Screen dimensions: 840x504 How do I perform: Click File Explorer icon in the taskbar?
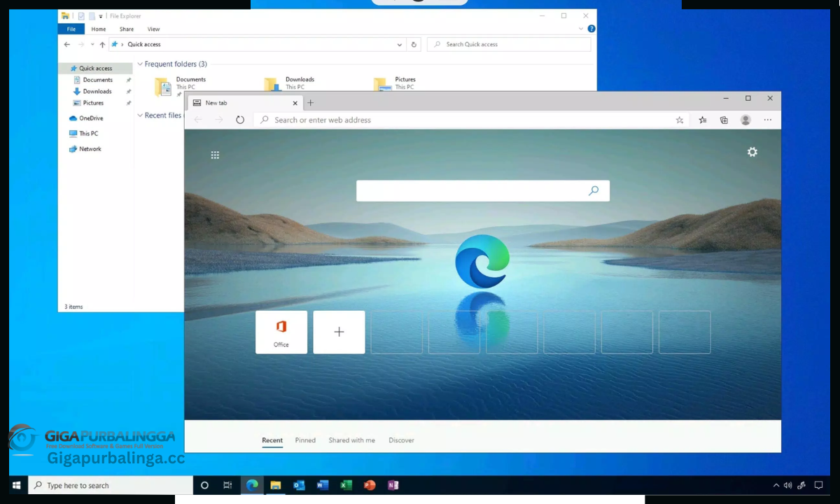tap(276, 485)
